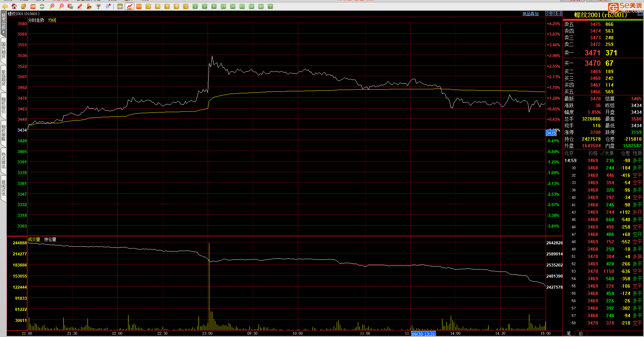Click the 卖五 ask price 3475
Image resolution: width=644 pixels, height=337 pixels.
point(595,24)
